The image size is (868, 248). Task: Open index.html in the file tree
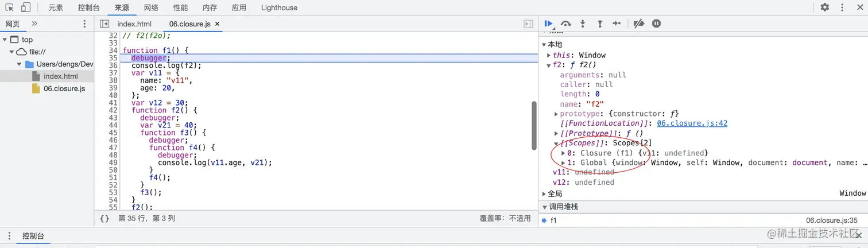pos(60,76)
